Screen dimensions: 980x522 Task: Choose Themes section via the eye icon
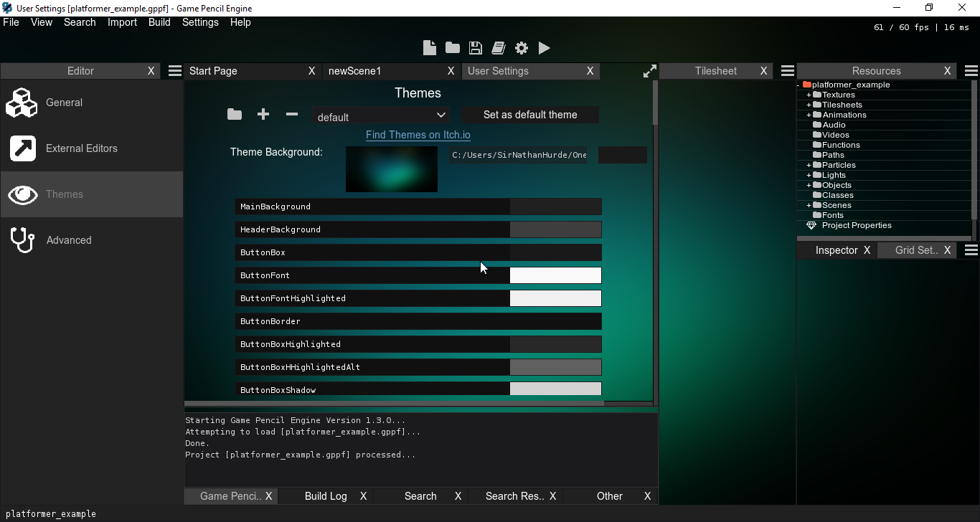tap(23, 194)
